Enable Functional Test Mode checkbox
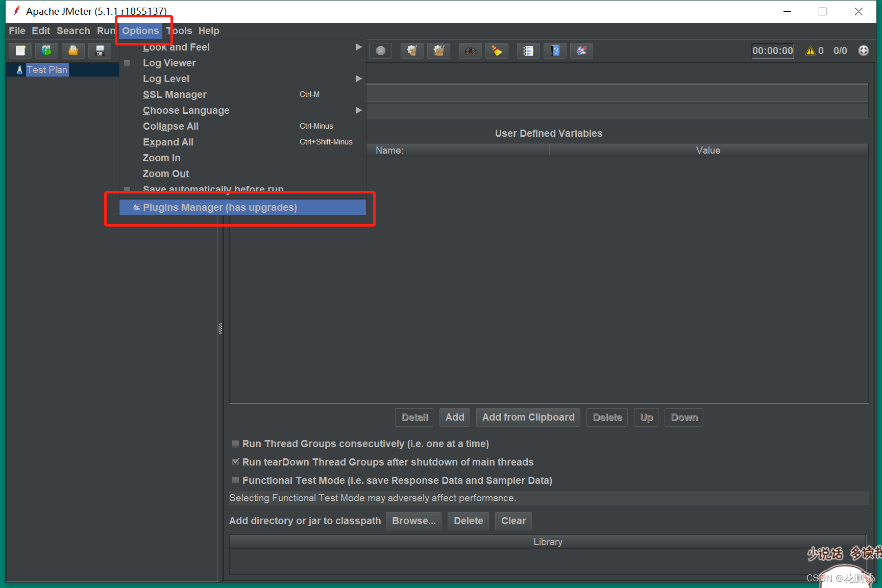The width and height of the screenshot is (882, 588). coord(235,480)
